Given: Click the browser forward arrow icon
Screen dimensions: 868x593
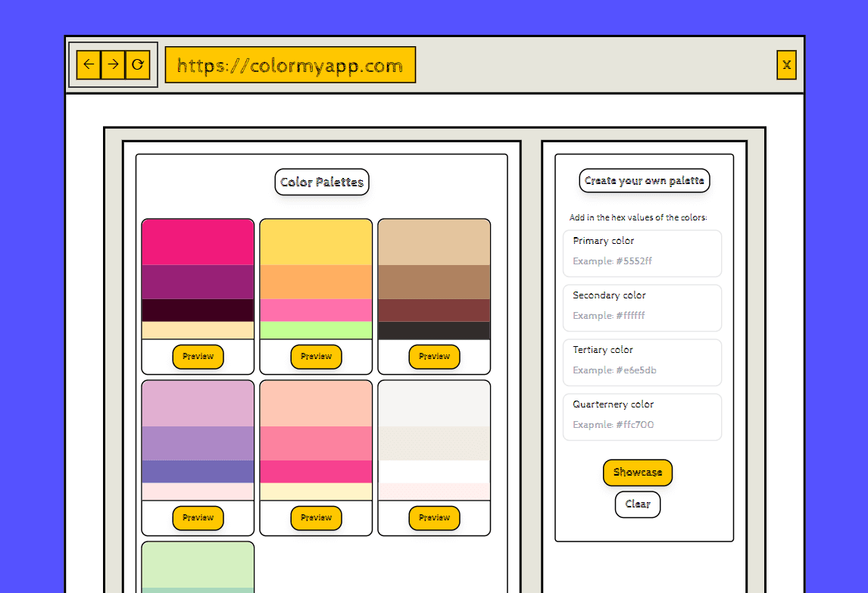Looking at the screenshot, I should (113, 65).
